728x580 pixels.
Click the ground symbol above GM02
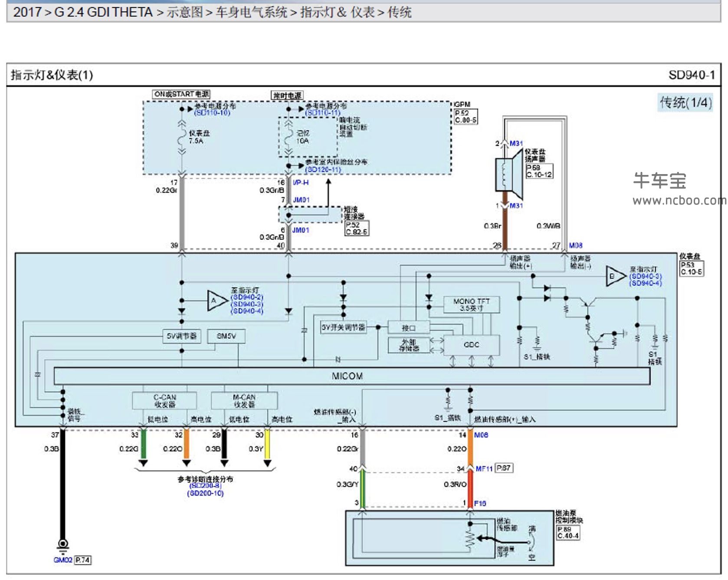click(x=63, y=546)
